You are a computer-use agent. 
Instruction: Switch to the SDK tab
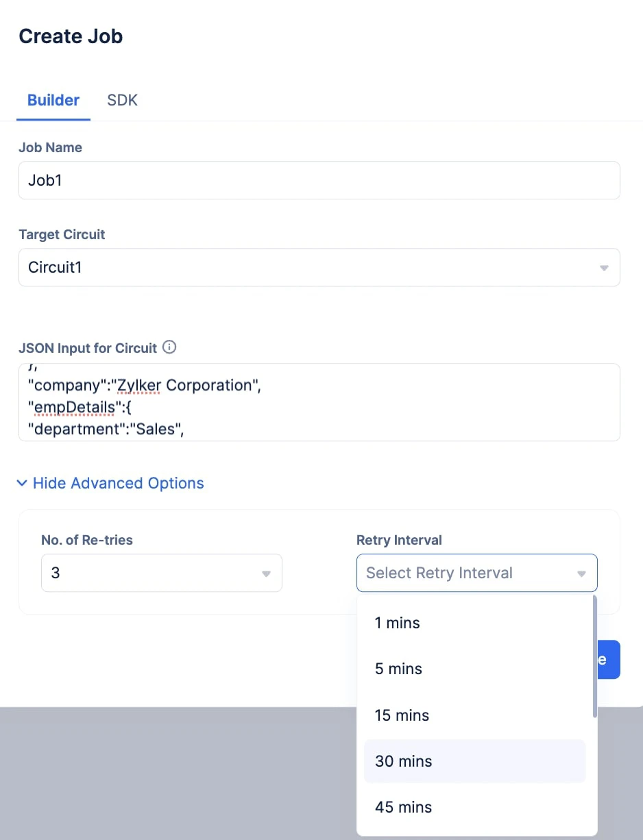coord(123,100)
